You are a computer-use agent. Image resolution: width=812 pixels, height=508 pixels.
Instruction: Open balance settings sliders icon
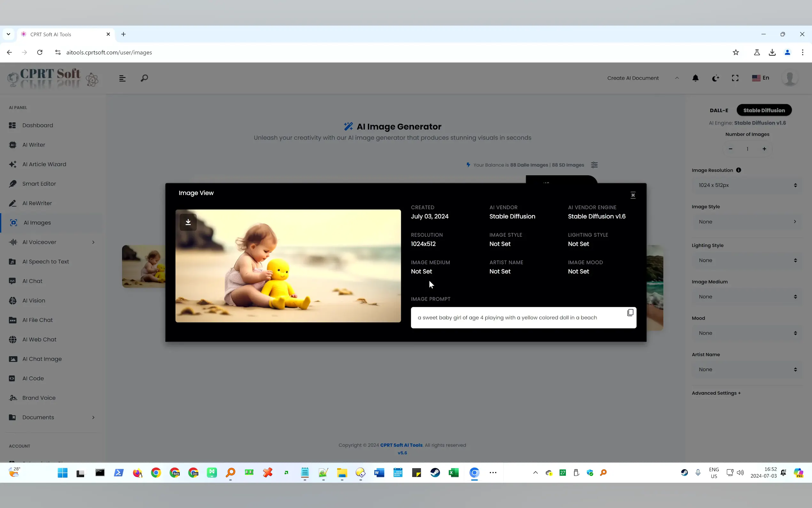tap(594, 165)
